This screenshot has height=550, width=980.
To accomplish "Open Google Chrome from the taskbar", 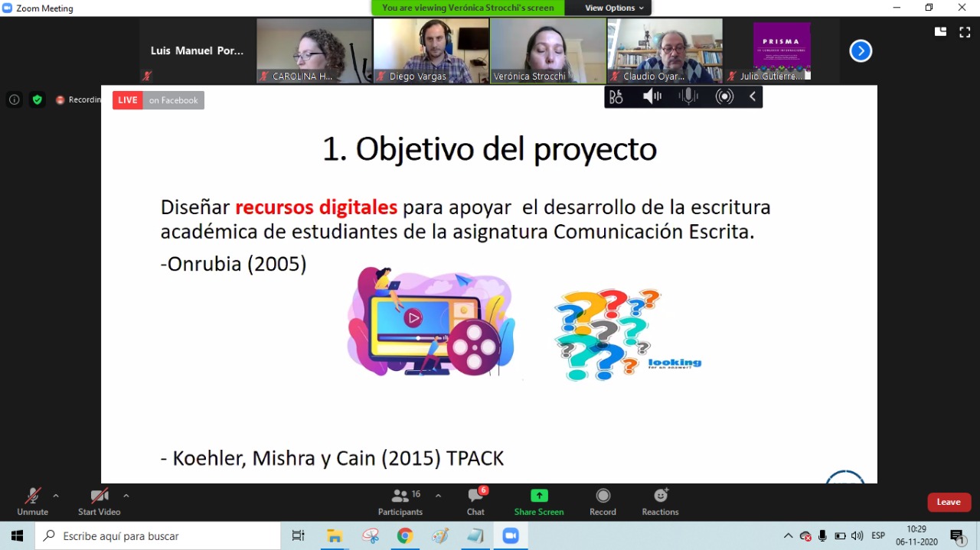I will 405,536.
